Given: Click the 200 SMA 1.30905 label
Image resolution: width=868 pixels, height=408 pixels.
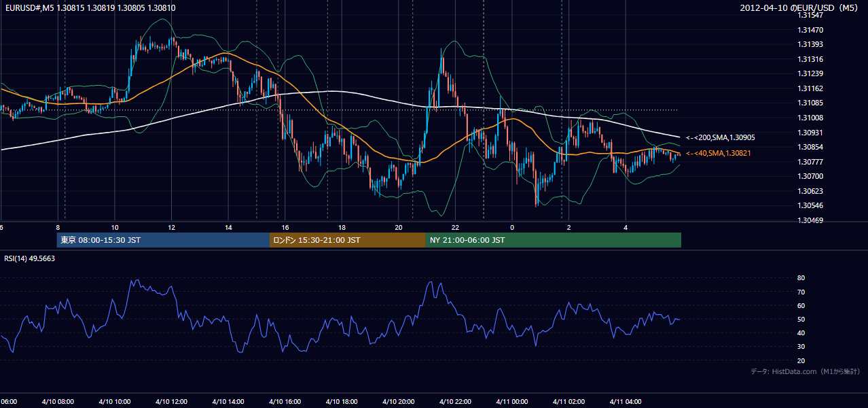Looking at the screenshot, I should pyautogui.click(x=720, y=137).
